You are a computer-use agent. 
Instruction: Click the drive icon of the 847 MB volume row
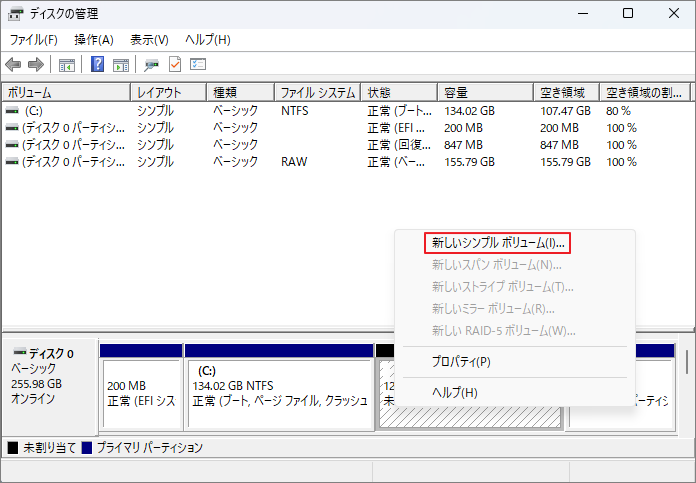click(x=12, y=145)
